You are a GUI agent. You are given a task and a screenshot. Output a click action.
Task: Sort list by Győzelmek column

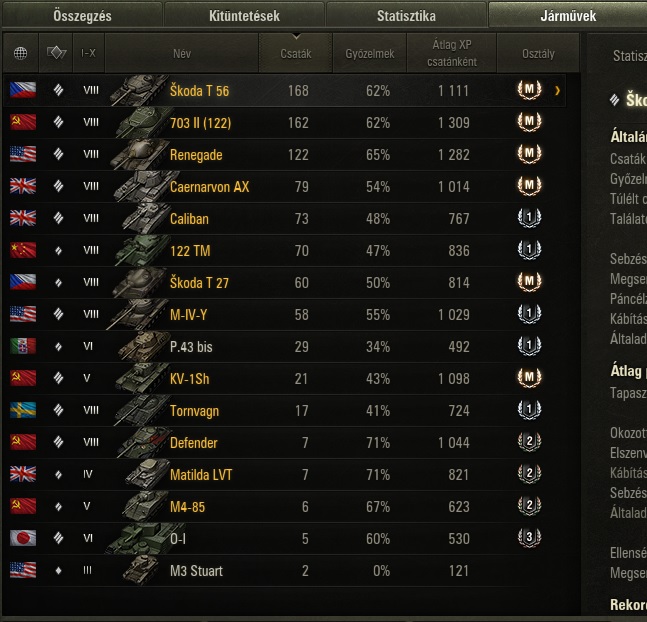point(369,53)
